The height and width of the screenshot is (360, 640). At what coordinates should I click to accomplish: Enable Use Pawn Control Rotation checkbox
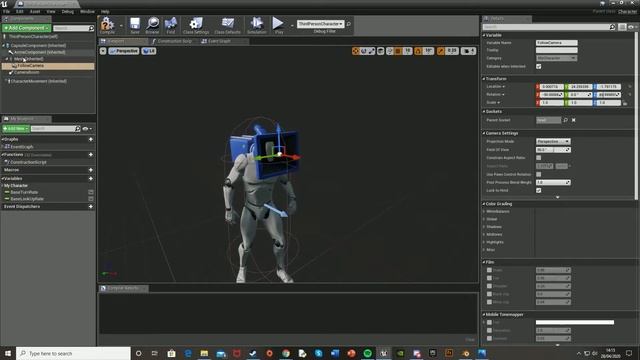539,174
